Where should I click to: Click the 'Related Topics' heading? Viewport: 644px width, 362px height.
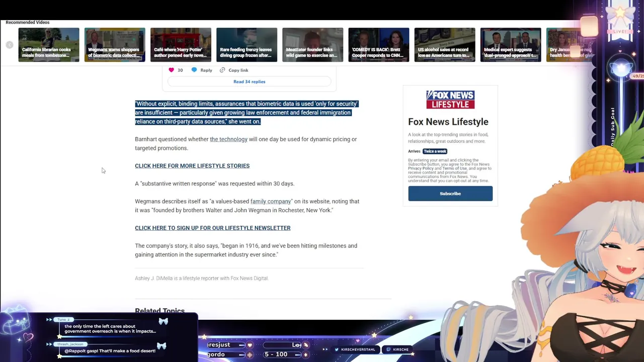coord(159,311)
